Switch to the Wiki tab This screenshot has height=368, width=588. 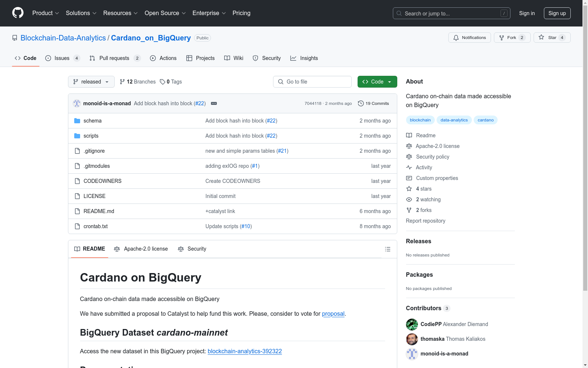(234, 58)
